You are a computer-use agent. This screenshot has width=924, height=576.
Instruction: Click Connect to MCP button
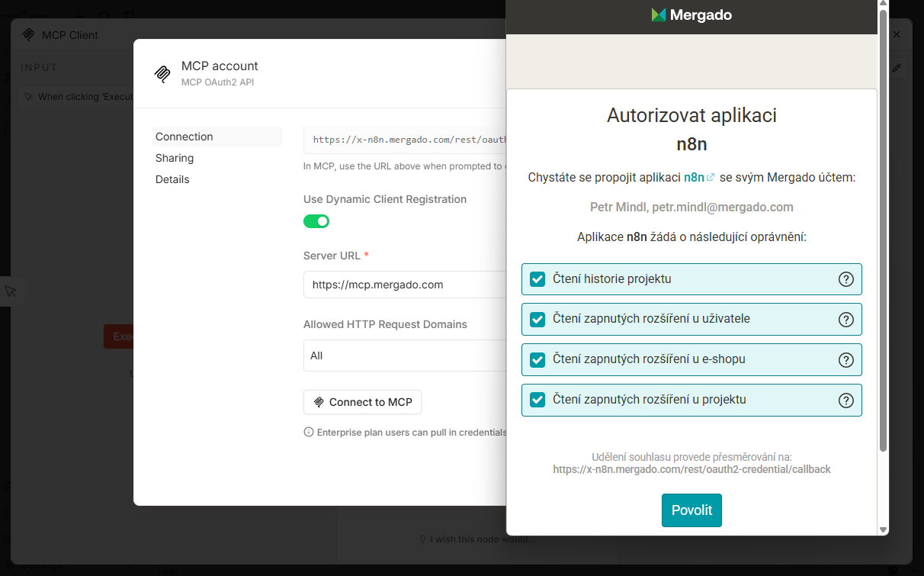pyautogui.click(x=362, y=402)
